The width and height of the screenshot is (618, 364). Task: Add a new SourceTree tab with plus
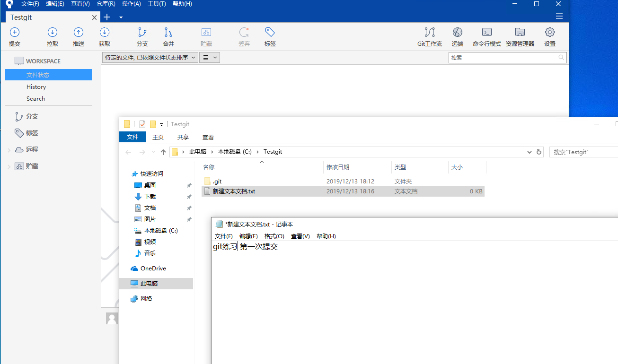coord(107,17)
